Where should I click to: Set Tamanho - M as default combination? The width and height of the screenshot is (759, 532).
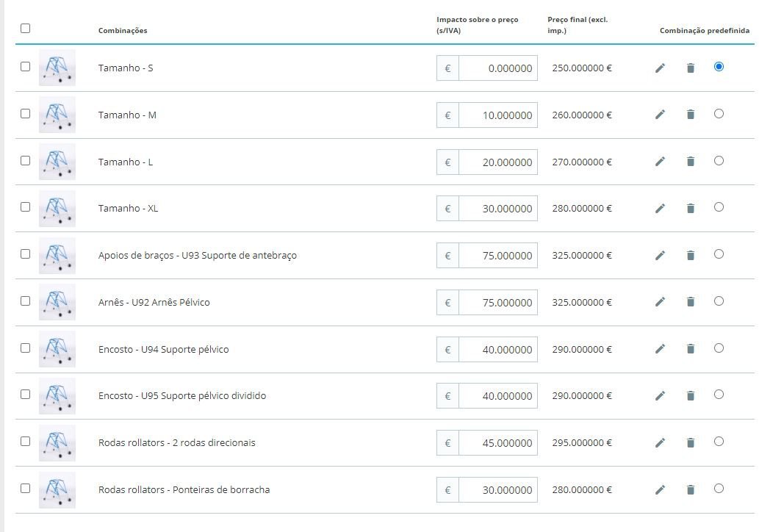pos(719,113)
